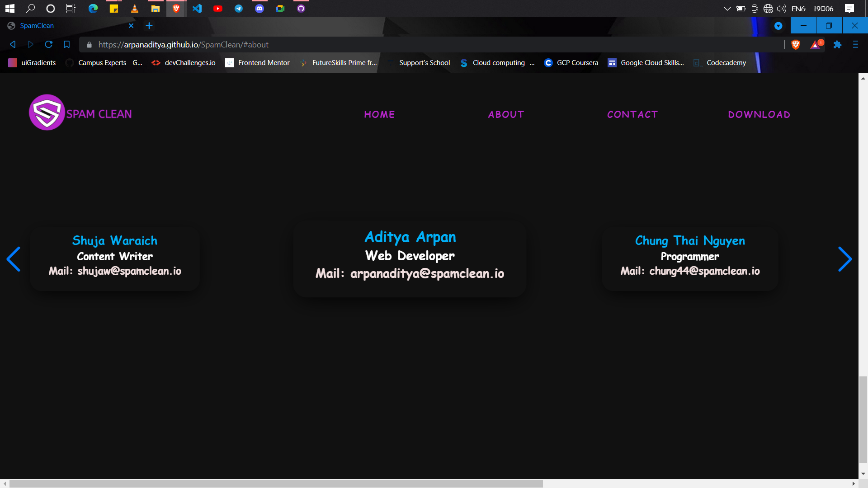The width and height of the screenshot is (868, 488).
Task: Bookmark this page with bookmark icon
Action: pyautogui.click(x=66, y=44)
